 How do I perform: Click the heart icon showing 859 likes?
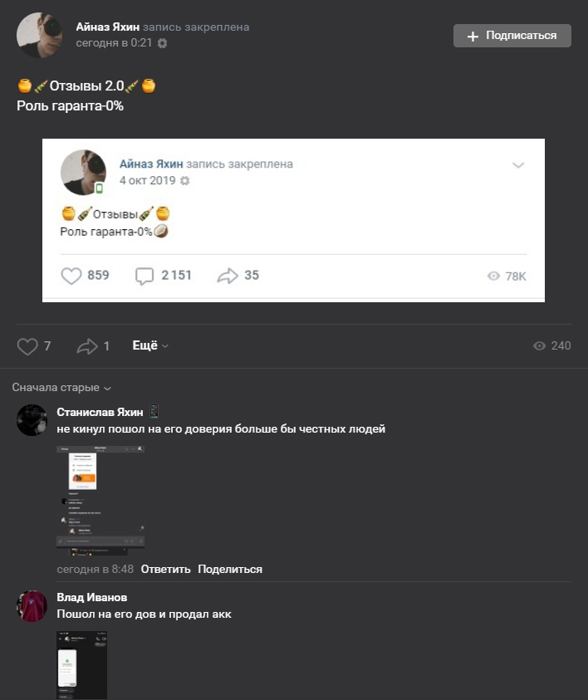tap(72, 276)
